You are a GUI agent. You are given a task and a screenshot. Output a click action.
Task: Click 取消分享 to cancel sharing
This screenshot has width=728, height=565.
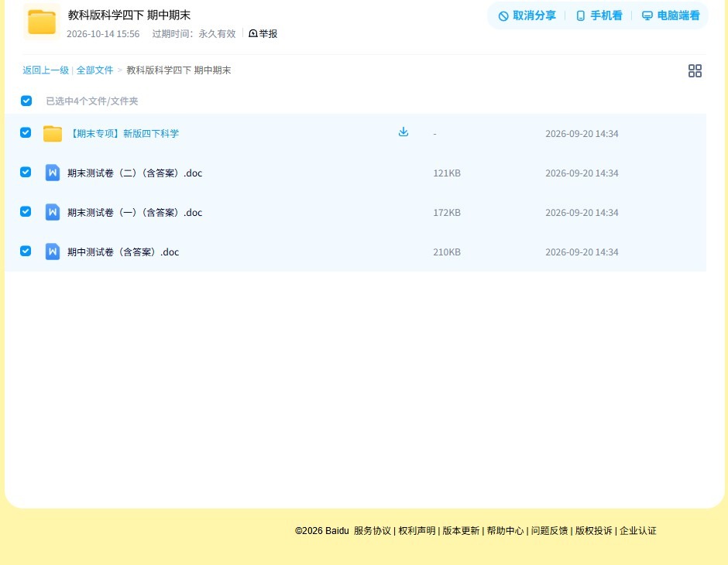pos(527,15)
